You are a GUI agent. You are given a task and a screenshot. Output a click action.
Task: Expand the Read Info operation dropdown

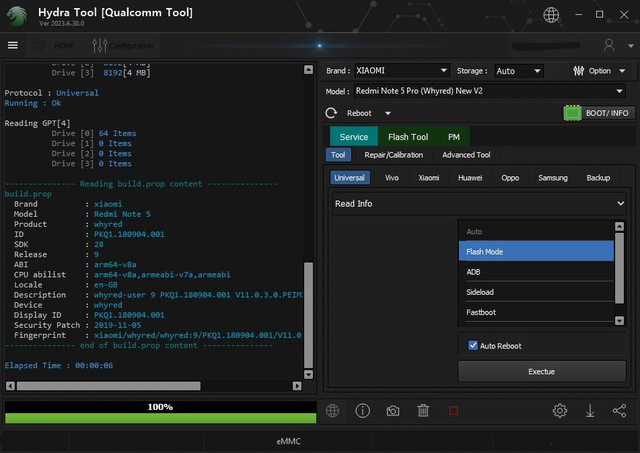click(480, 204)
